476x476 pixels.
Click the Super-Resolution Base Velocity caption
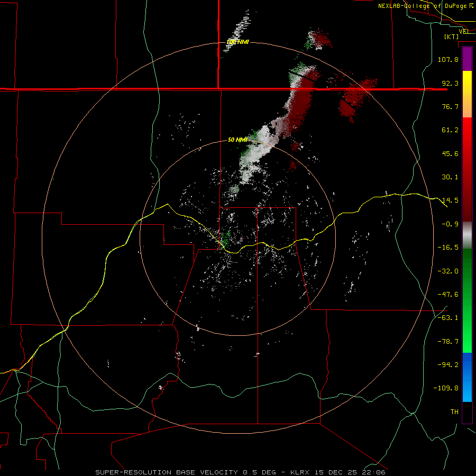coord(240,472)
